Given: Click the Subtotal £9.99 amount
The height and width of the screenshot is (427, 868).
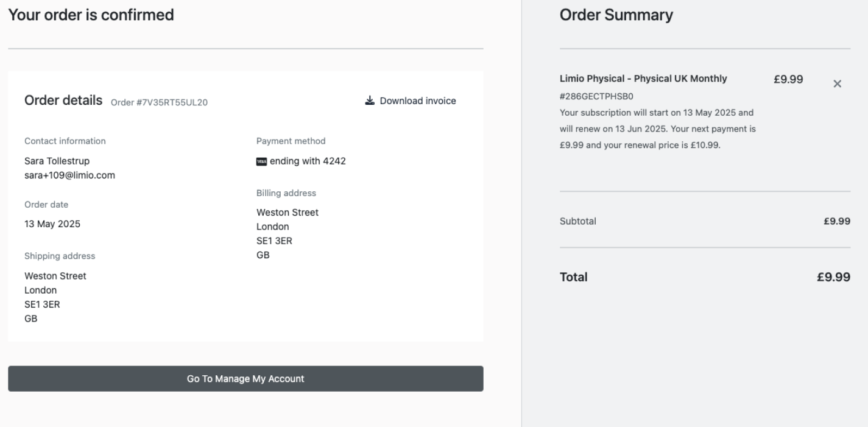Looking at the screenshot, I should tap(837, 221).
